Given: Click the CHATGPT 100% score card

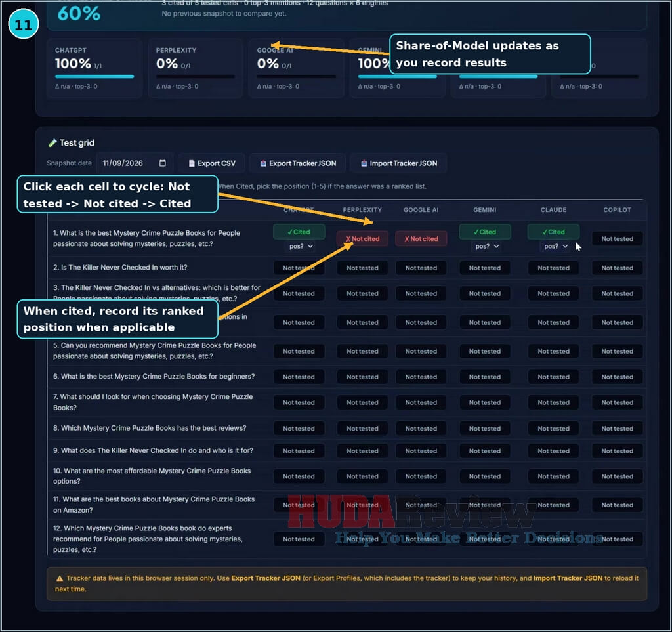Looking at the screenshot, I should (94, 68).
